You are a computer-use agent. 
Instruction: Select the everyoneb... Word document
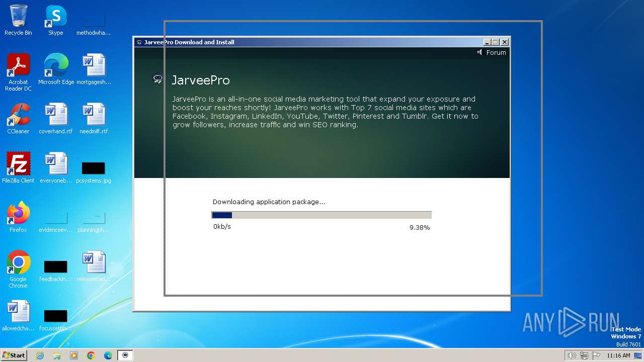click(x=55, y=168)
